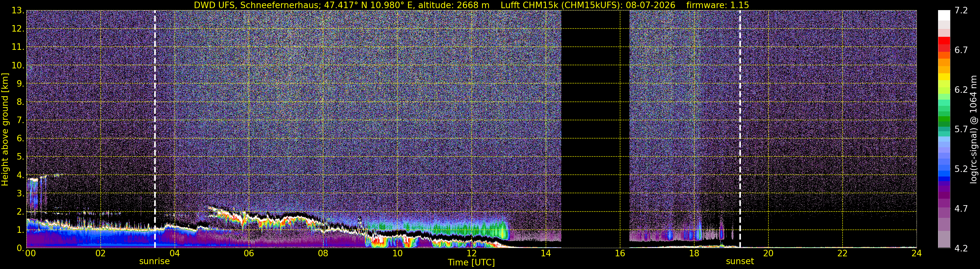The width and height of the screenshot is (980, 269).
Task: Pick the yellow band on the colorbar
Action: 944,77
